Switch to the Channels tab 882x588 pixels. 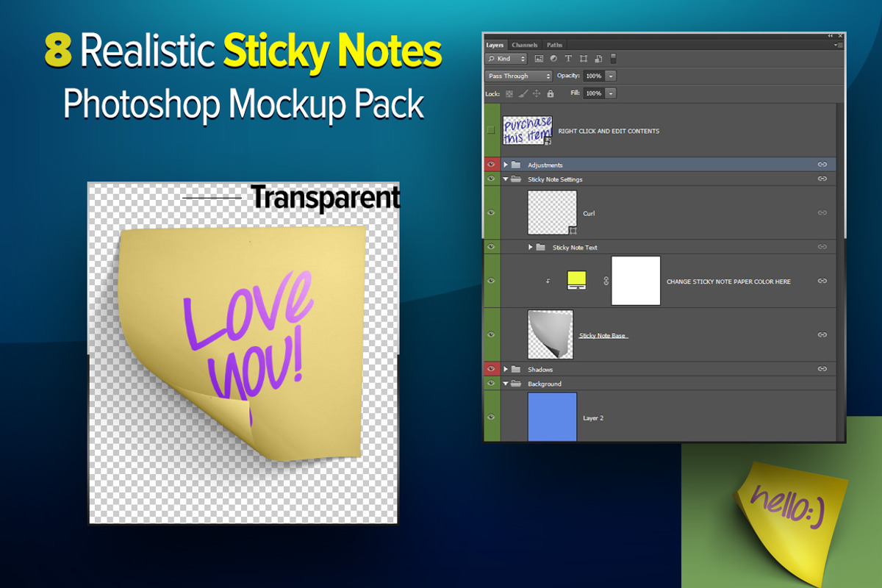[x=525, y=45]
